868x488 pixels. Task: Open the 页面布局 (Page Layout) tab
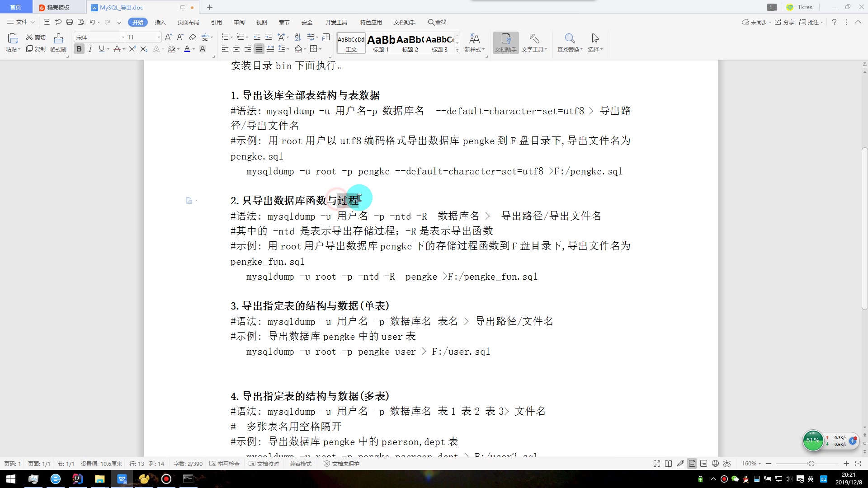[x=188, y=22]
